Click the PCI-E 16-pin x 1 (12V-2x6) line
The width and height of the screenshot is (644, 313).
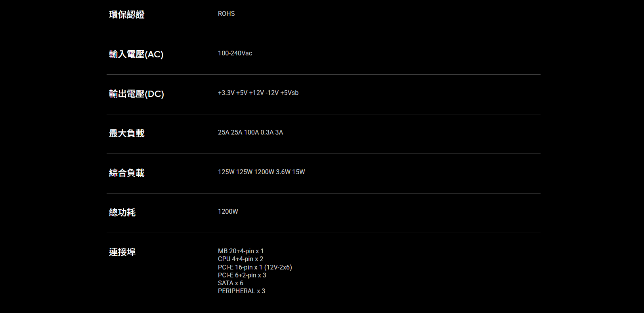[255, 267]
